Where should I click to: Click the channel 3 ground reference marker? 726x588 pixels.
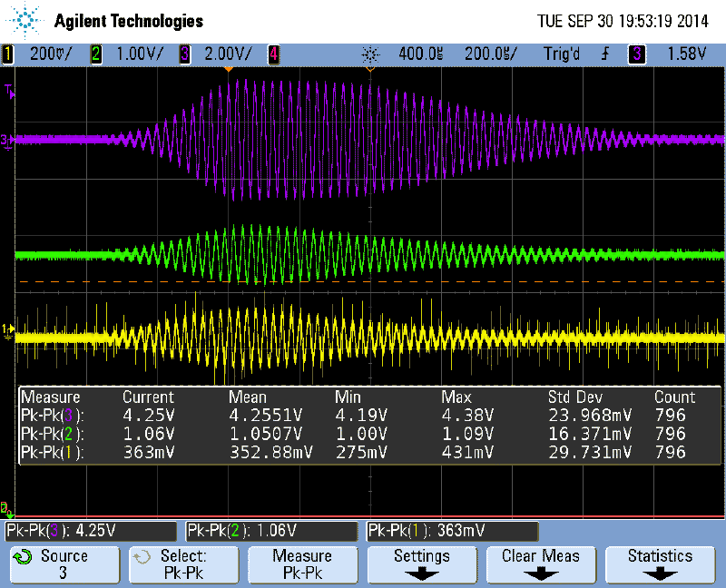[9, 141]
